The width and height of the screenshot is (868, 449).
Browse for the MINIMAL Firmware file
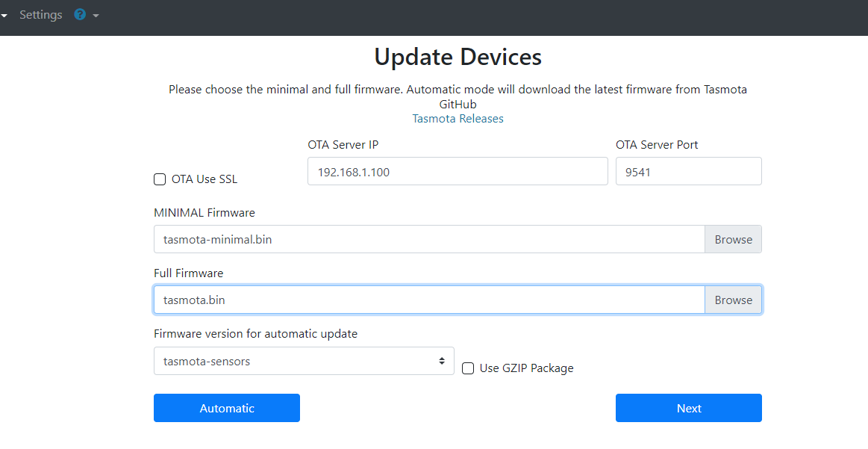(733, 239)
